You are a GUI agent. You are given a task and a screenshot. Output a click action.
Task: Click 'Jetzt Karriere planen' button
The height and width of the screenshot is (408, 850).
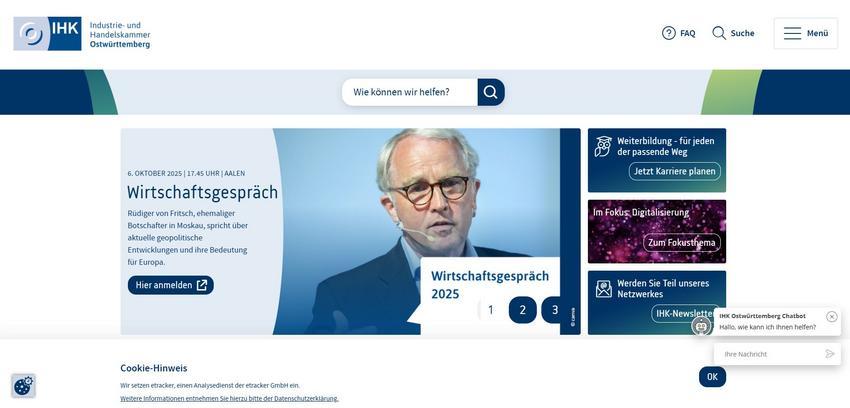coord(675,171)
